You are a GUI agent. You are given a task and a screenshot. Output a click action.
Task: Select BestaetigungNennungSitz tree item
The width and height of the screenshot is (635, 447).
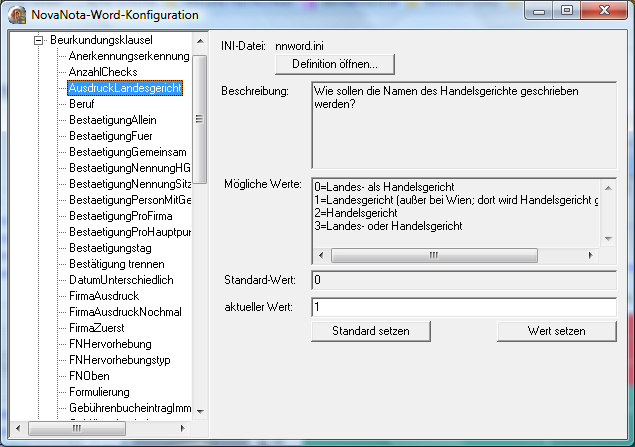[x=130, y=184]
